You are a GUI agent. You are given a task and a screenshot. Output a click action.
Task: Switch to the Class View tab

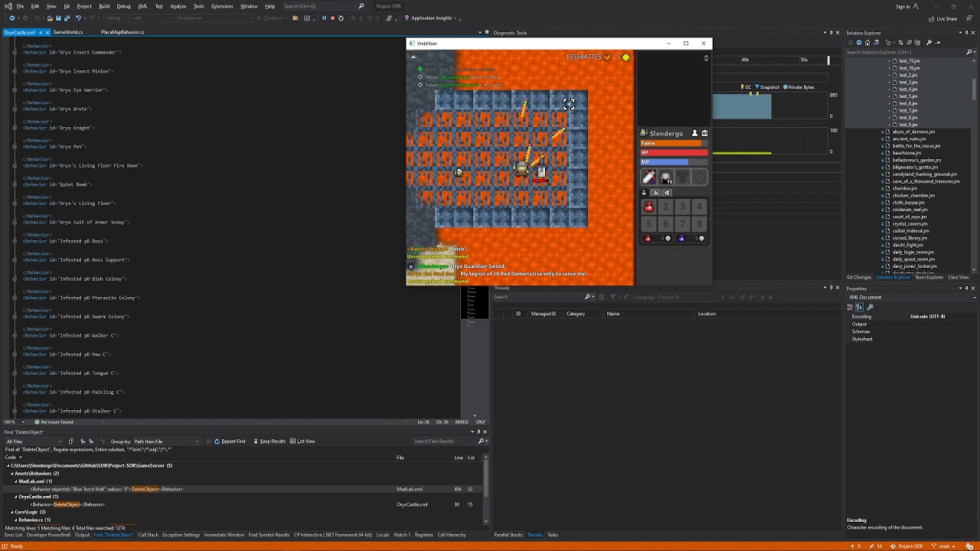959,277
